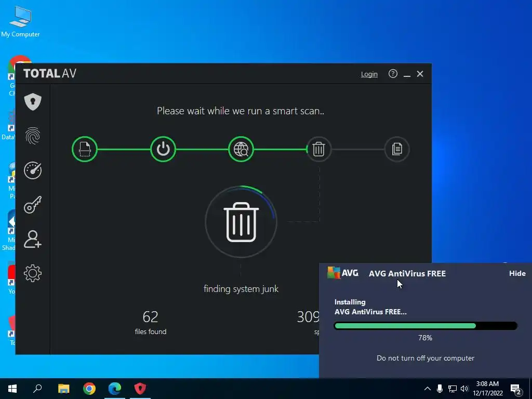Hide the AVG AntiVirus install popup

[517, 273]
